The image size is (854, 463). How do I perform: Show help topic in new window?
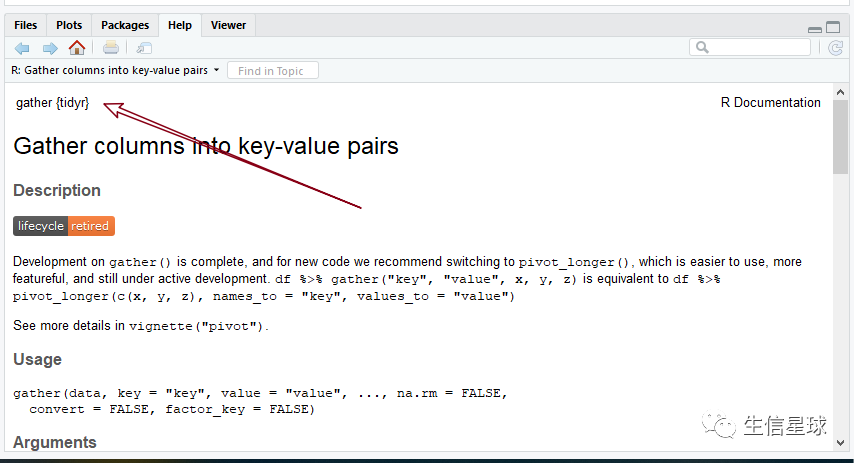pyautogui.click(x=144, y=48)
